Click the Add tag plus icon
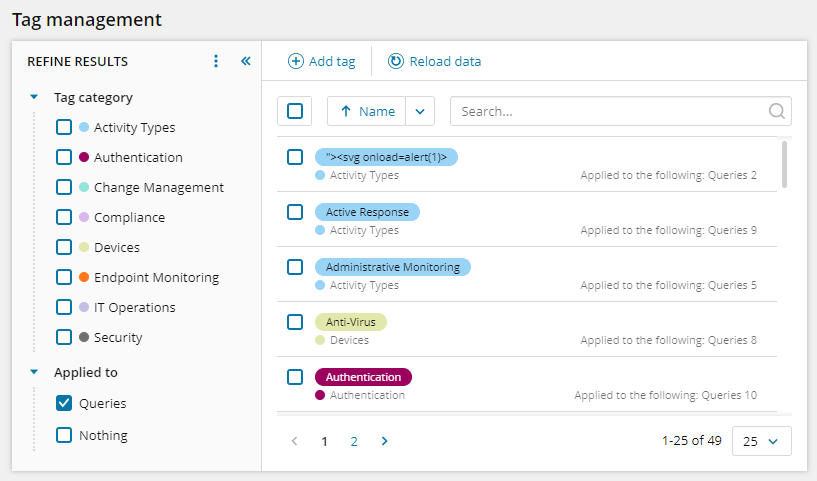This screenshot has width=817, height=481. pyautogui.click(x=295, y=61)
